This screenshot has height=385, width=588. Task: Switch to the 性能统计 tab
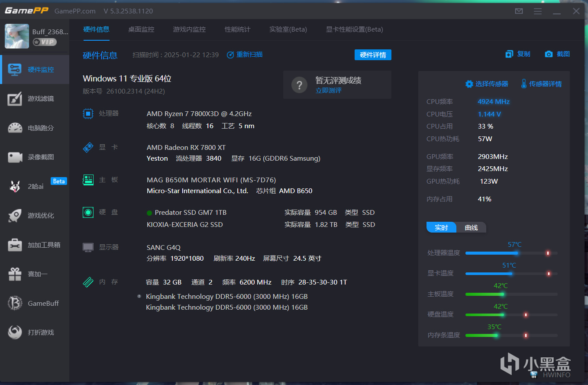coord(237,29)
